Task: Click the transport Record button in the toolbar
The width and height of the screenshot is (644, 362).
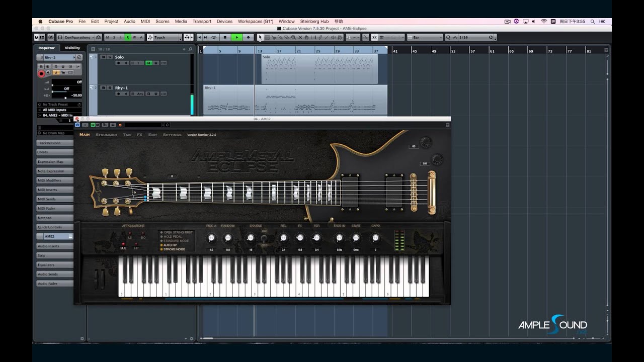Action: click(x=248, y=37)
